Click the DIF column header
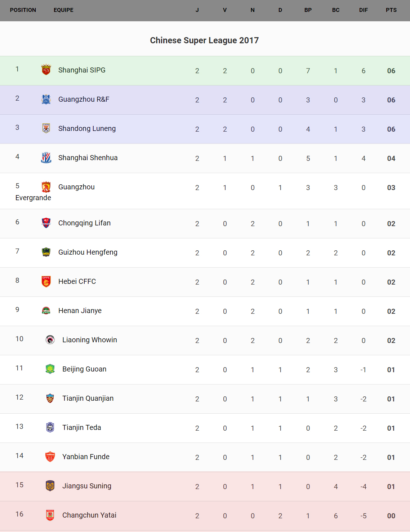This screenshot has height=532, width=410. pos(363,10)
